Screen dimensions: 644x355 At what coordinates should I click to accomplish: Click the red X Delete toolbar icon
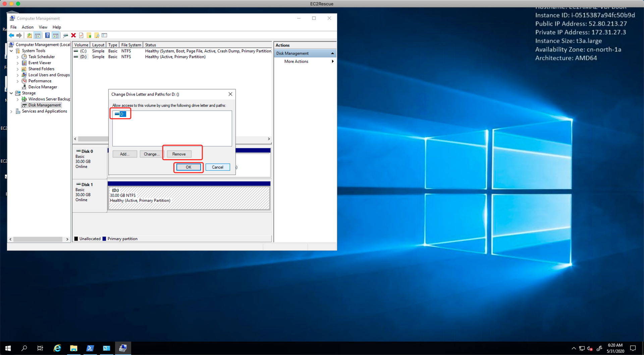pyautogui.click(x=73, y=35)
